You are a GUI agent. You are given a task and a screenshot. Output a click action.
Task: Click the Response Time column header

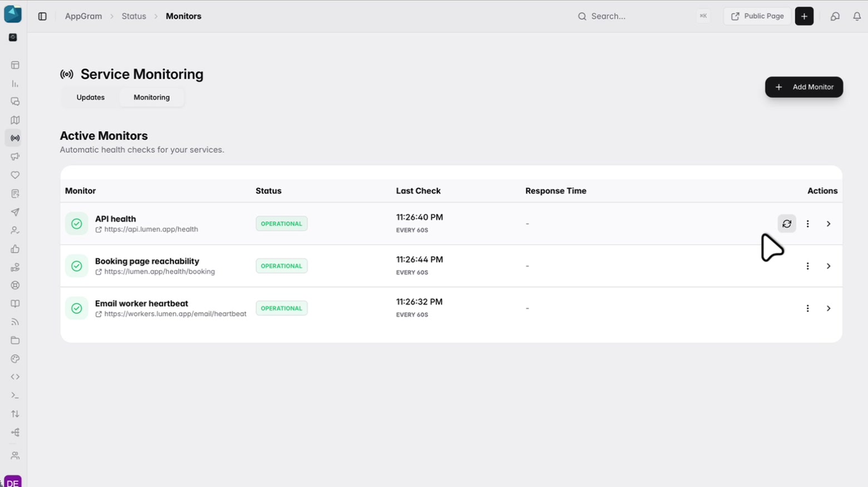[556, 191]
